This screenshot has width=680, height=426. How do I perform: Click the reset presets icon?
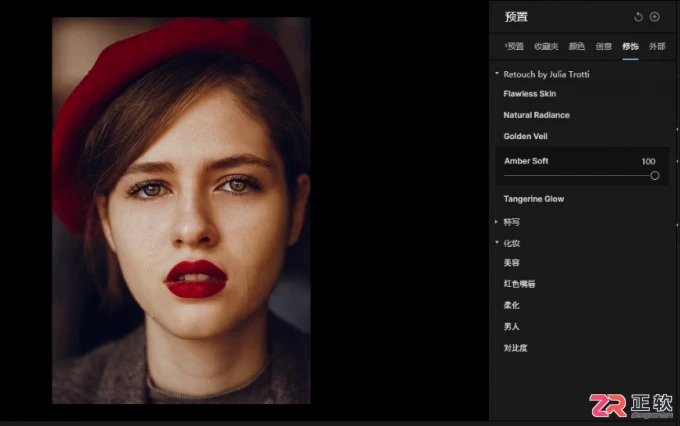[638, 17]
